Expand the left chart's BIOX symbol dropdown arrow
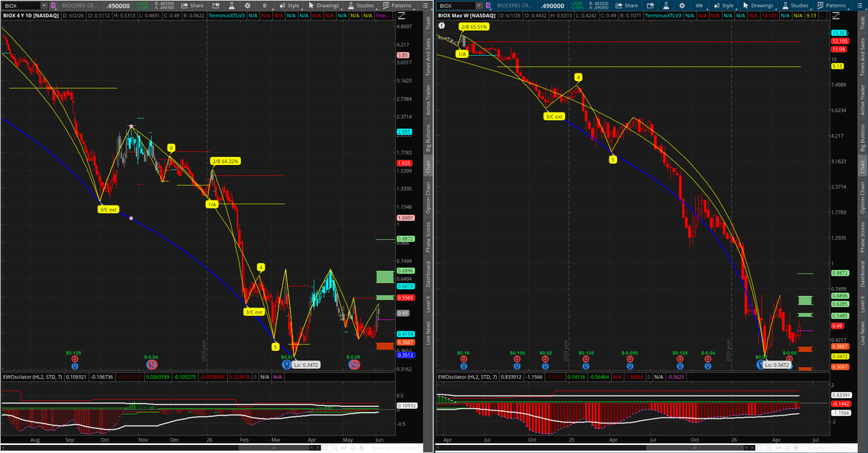The image size is (868, 453). [44, 6]
